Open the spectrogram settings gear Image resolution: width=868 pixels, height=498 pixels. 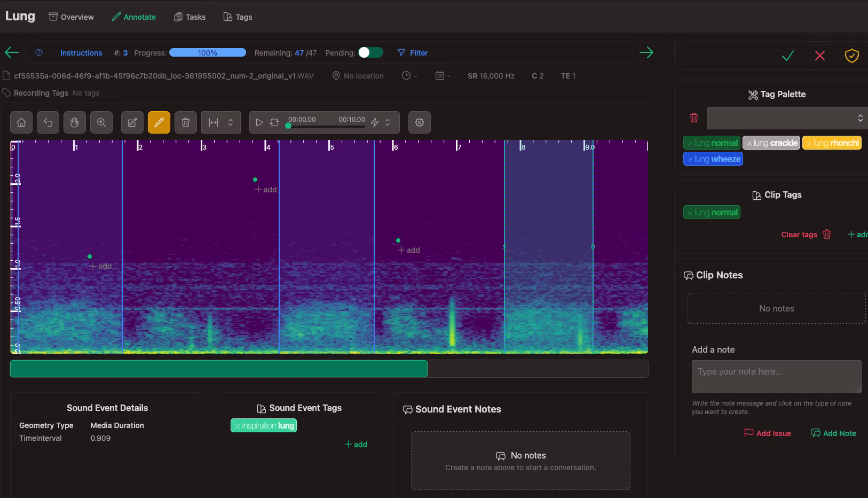[420, 122]
